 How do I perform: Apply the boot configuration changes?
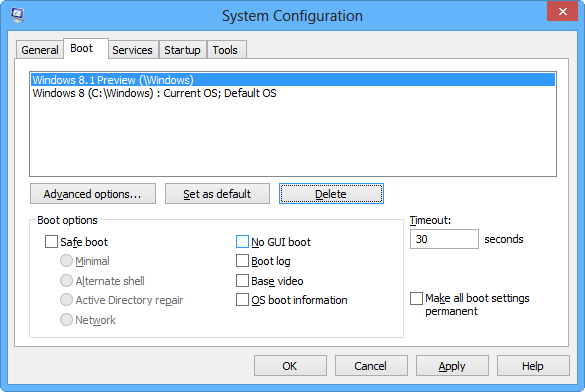pyautogui.click(x=452, y=366)
